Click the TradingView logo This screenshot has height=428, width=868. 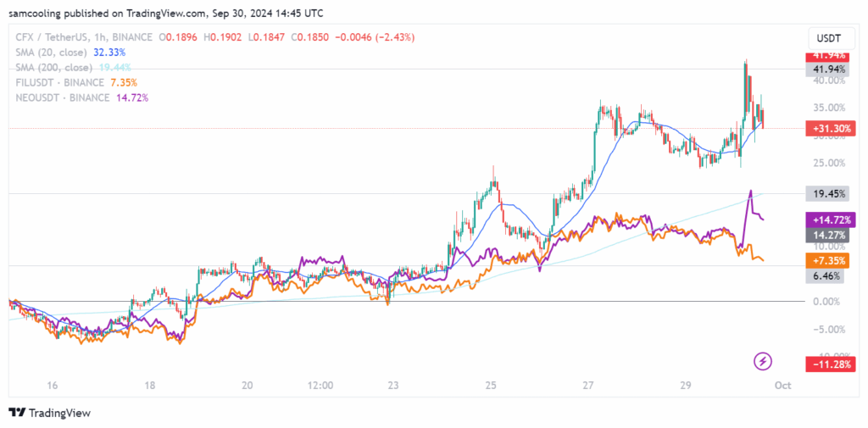pos(50,413)
